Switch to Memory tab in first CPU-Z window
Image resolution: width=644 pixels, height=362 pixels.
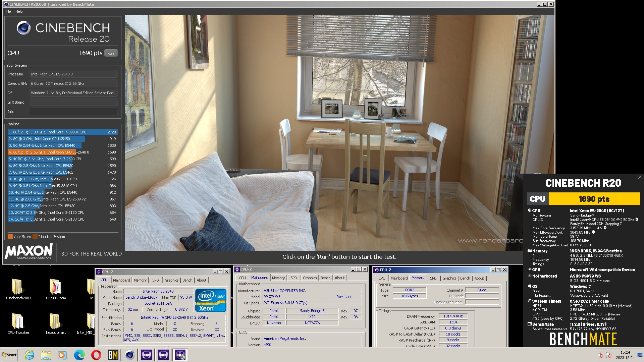click(x=140, y=280)
